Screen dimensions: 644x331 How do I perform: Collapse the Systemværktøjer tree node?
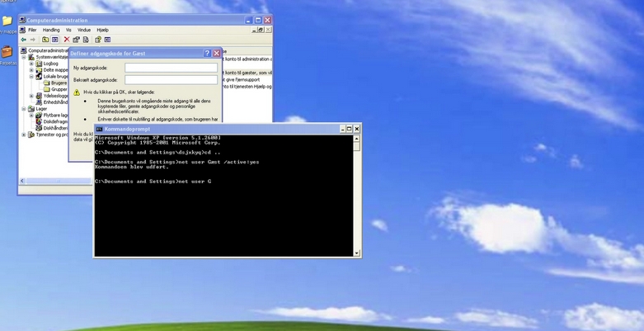tap(24, 57)
